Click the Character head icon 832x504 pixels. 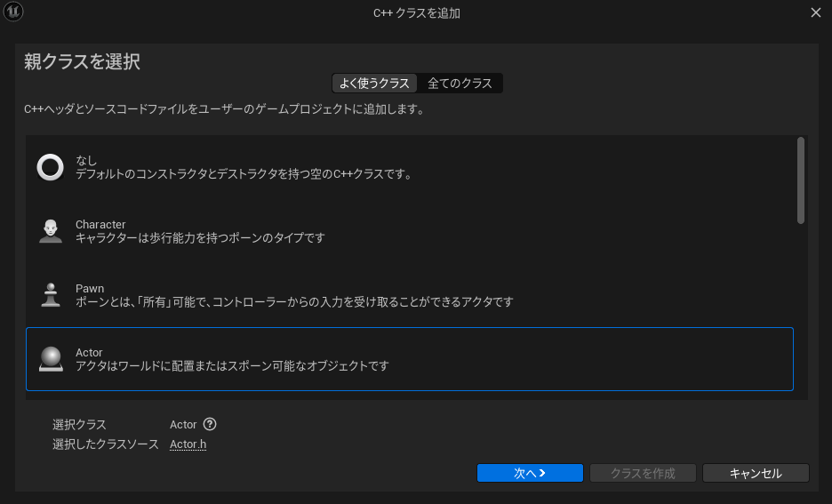coord(51,231)
